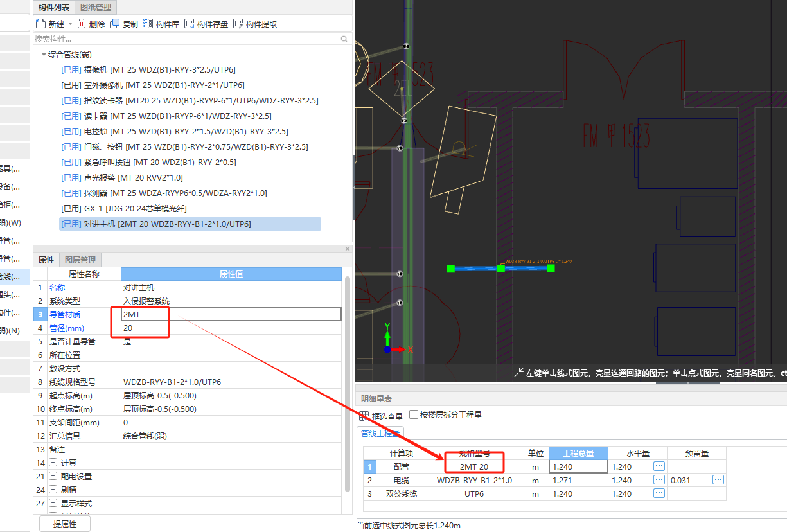787x532 pixels.
Task: Click the UTP6 规格型号 cell
Action: click(474, 493)
